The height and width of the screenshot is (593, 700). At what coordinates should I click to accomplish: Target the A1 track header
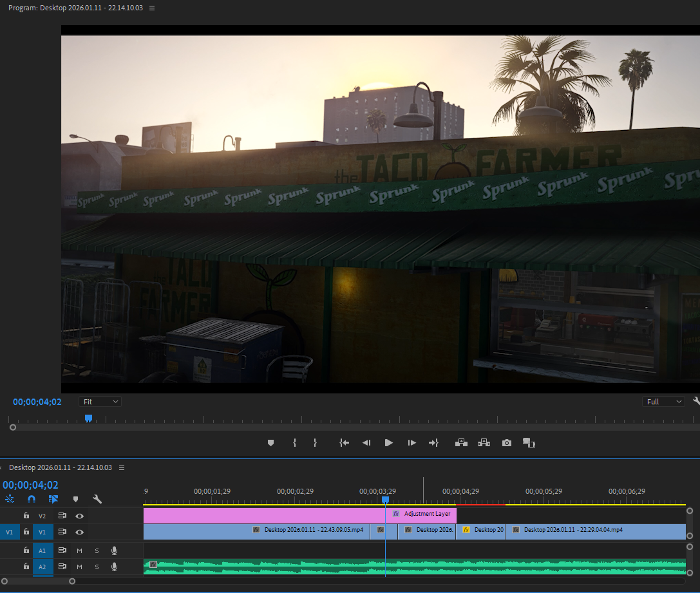point(42,551)
